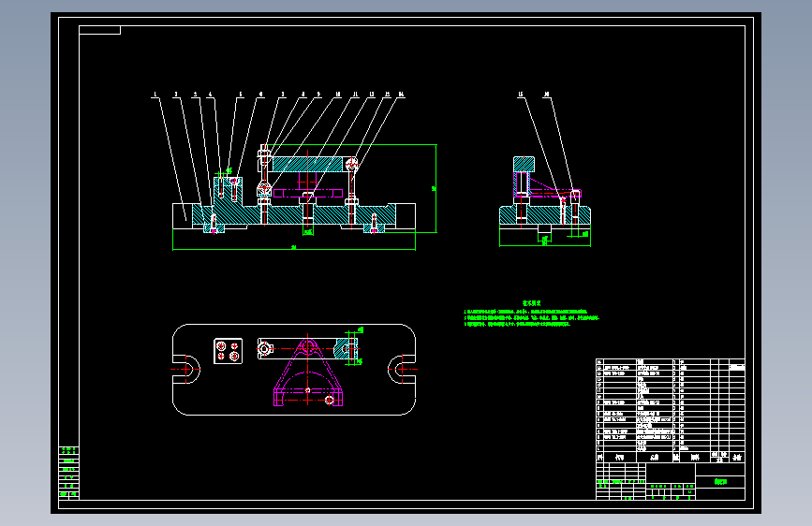Select part balloon number 10

[x=338, y=95]
